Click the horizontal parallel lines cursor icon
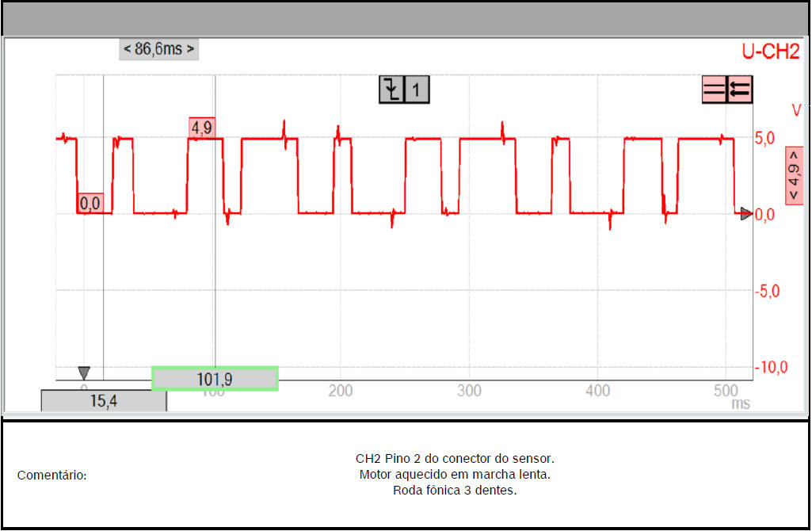Viewport: 812px width, 531px height. tap(715, 90)
